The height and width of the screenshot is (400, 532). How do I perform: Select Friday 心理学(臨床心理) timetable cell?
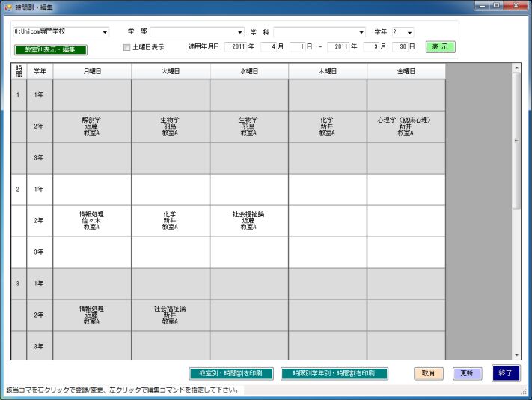[x=406, y=127]
